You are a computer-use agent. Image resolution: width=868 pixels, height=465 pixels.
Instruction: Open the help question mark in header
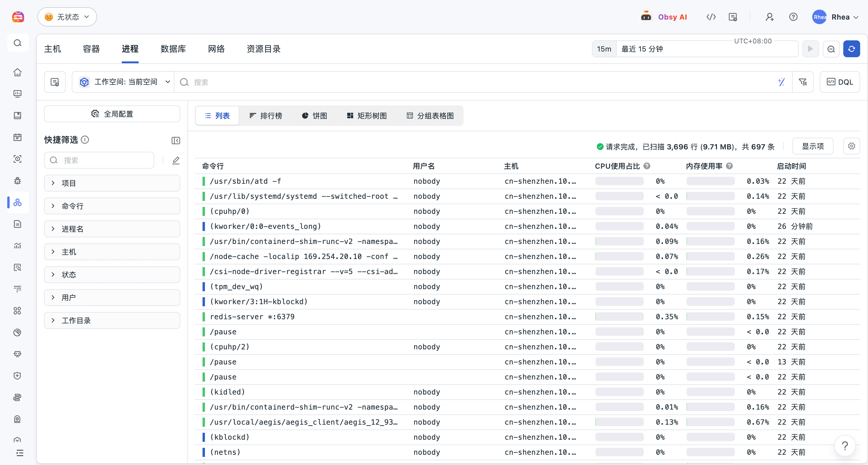pos(793,17)
